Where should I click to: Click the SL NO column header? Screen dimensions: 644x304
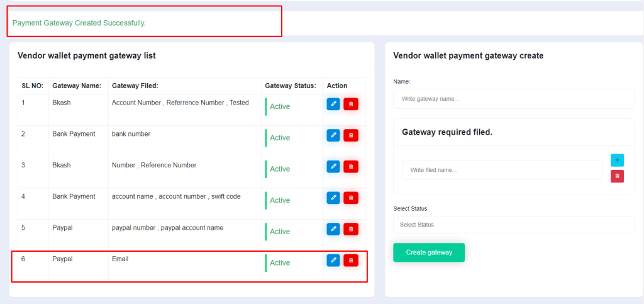click(33, 86)
